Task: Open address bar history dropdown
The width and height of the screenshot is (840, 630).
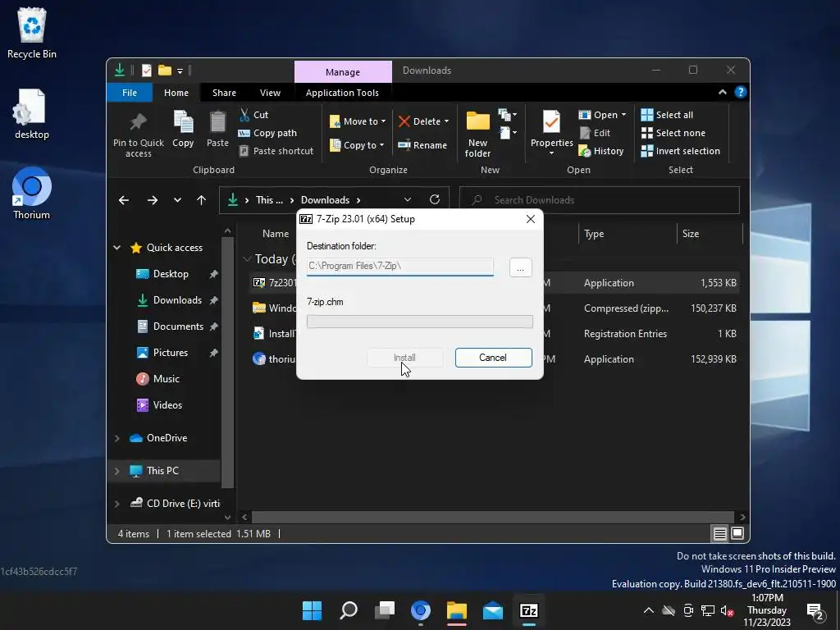Action: coord(407,200)
